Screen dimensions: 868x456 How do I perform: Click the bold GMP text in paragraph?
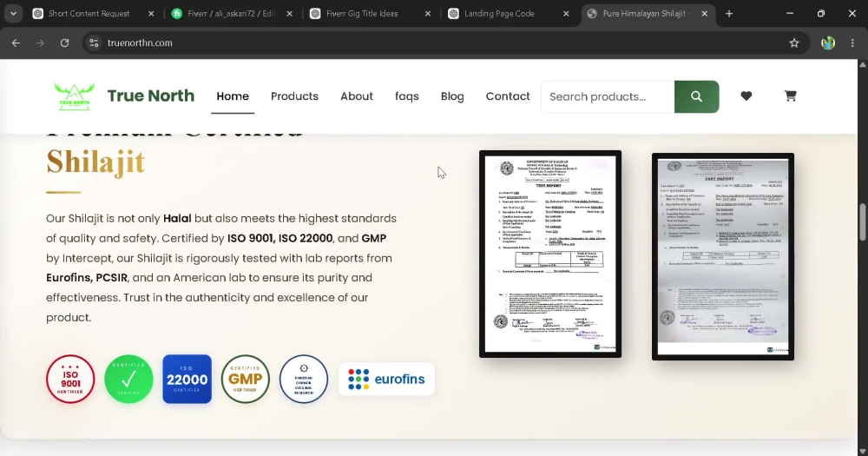point(373,238)
